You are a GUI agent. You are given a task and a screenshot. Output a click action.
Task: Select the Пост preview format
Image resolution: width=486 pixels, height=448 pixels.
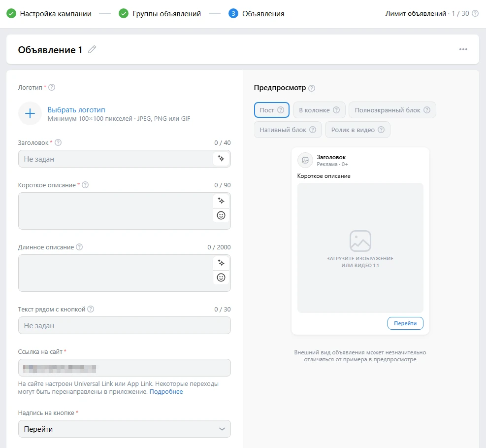click(x=271, y=110)
